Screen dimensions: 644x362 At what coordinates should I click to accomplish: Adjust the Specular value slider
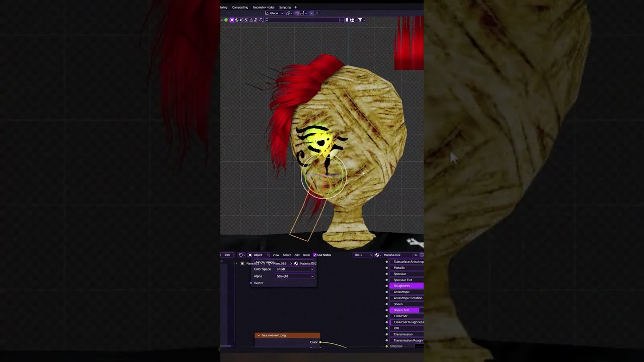407,274
